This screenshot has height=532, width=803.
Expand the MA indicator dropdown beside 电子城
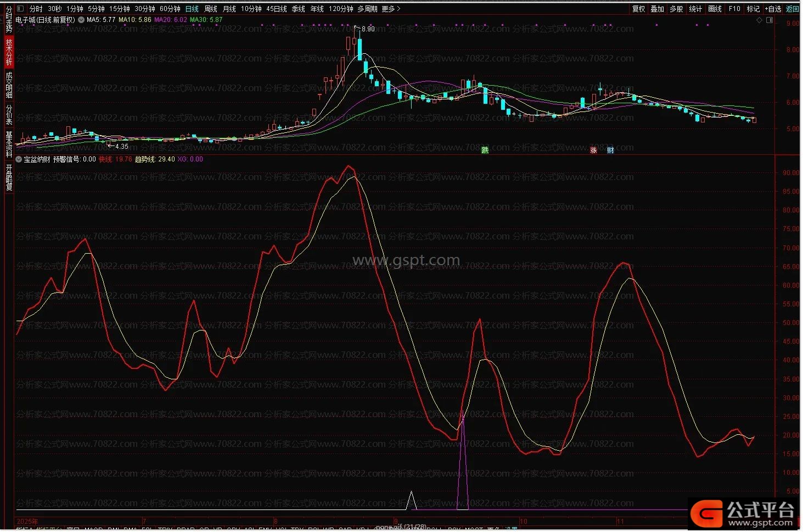(x=82, y=20)
